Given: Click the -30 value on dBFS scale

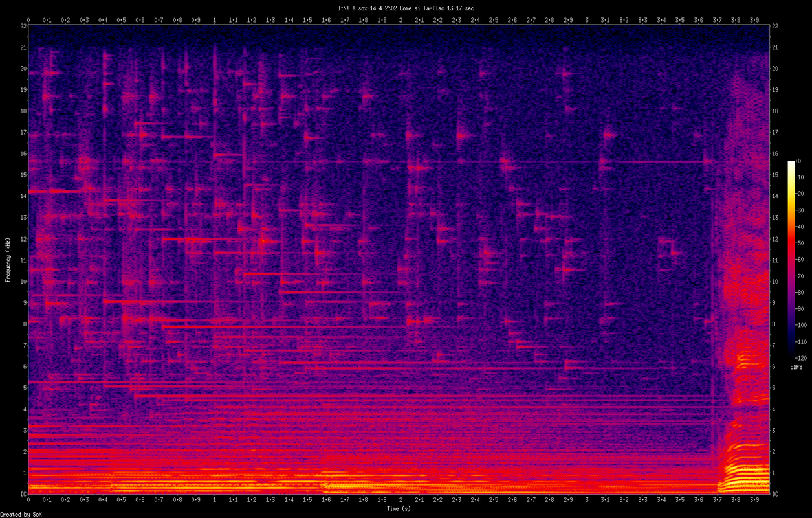Looking at the screenshot, I should [x=800, y=210].
